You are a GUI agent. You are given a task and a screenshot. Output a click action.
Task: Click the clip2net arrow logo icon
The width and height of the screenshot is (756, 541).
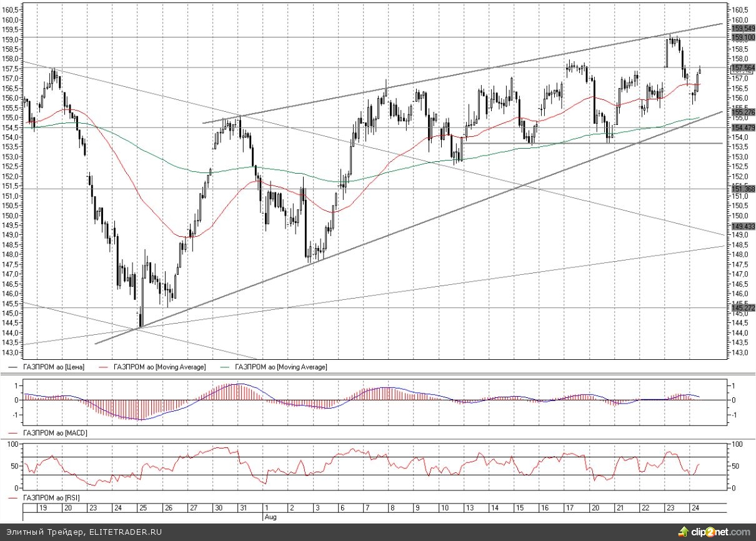click(685, 532)
